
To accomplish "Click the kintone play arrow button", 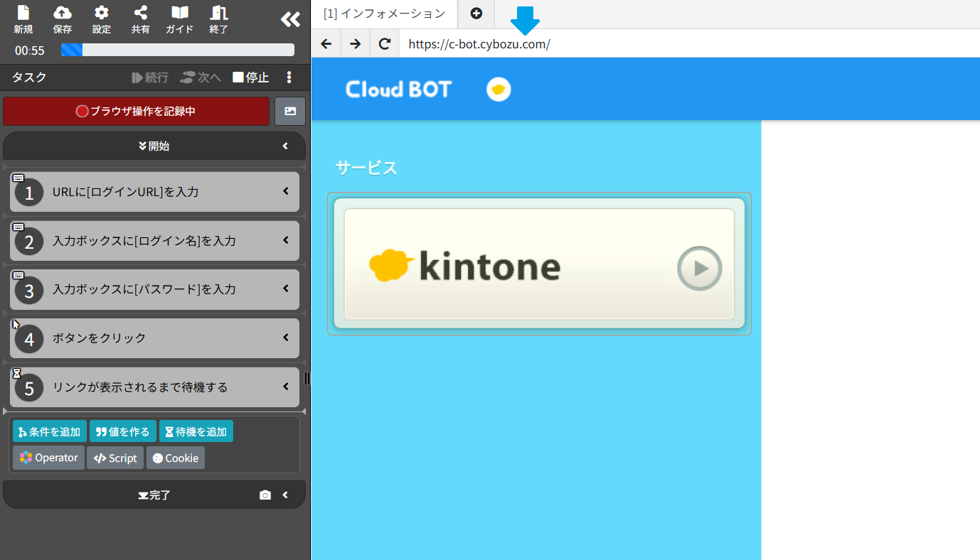I will click(x=699, y=268).
